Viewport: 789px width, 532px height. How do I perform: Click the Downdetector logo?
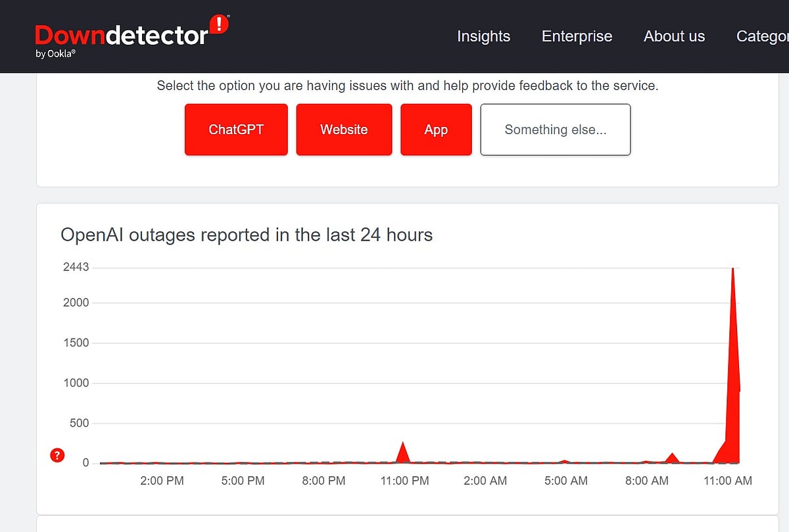(122, 36)
